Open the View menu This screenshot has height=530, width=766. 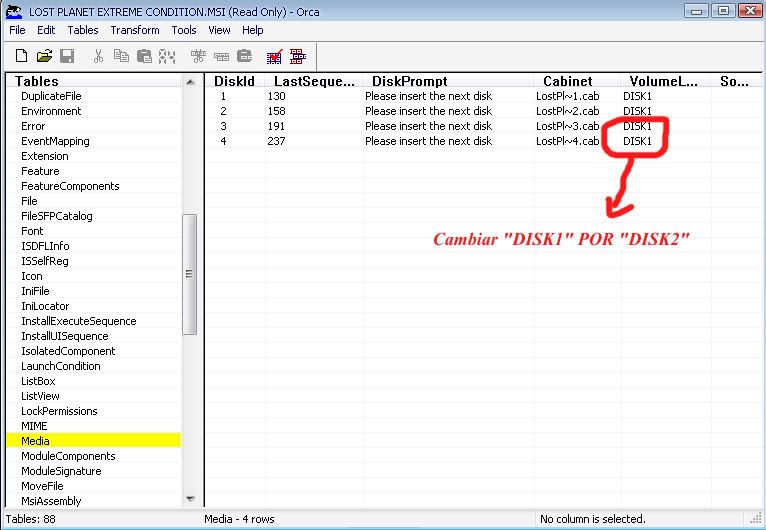click(219, 30)
